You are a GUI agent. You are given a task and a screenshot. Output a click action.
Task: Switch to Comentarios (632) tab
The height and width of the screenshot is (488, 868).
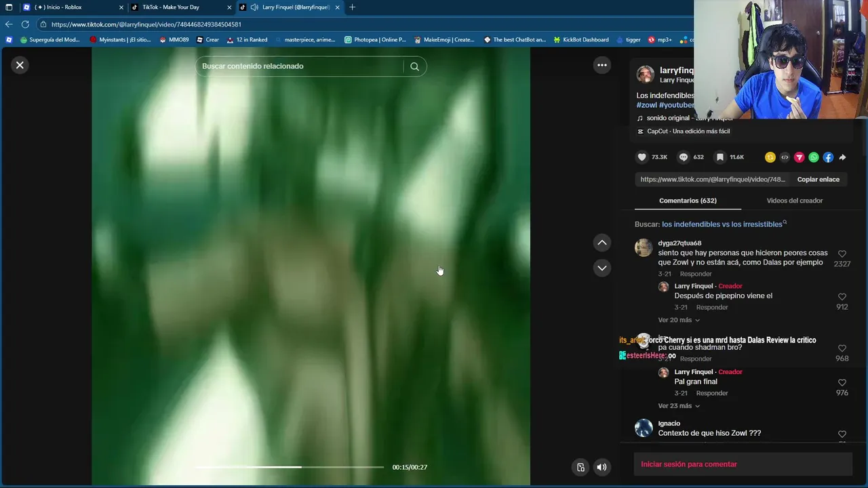pos(688,201)
